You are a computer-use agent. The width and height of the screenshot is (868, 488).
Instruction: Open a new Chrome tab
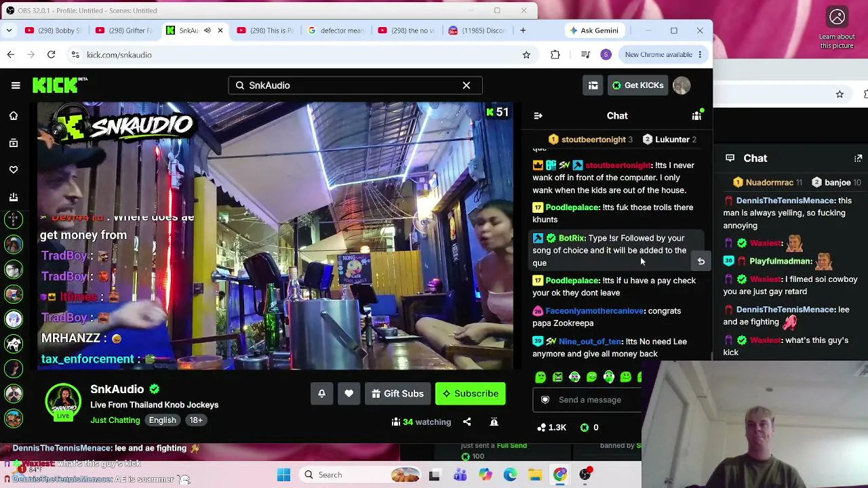click(523, 30)
